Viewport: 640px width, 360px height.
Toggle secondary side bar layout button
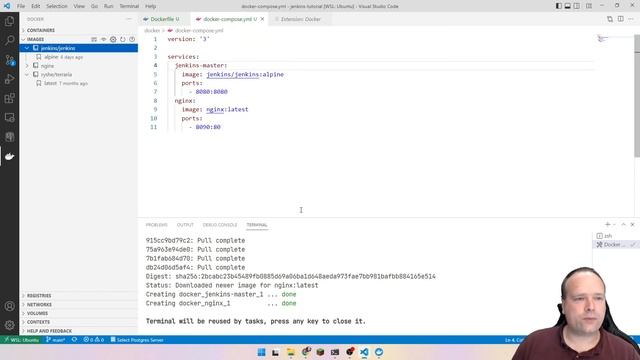[577, 6]
